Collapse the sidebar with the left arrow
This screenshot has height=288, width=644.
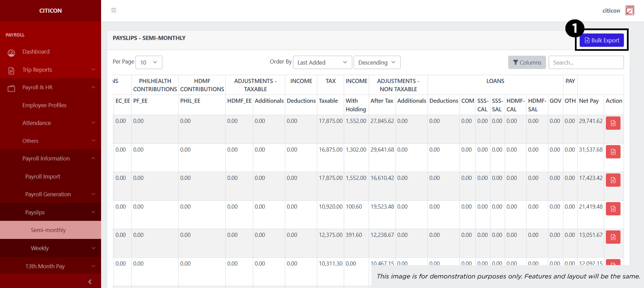pos(90,282)
